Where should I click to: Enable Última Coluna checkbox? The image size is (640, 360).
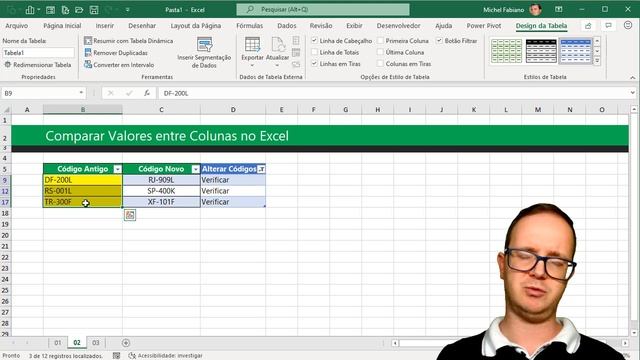tap(380, 52)
